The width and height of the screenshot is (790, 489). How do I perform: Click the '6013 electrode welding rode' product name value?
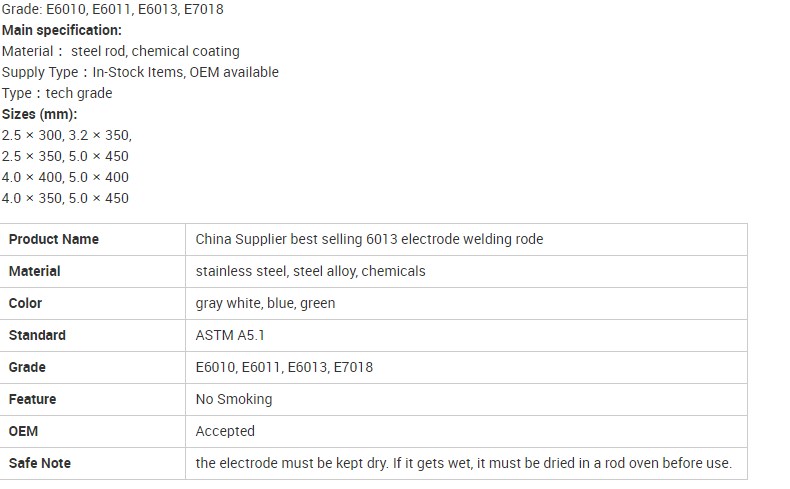tap(369, 239)
